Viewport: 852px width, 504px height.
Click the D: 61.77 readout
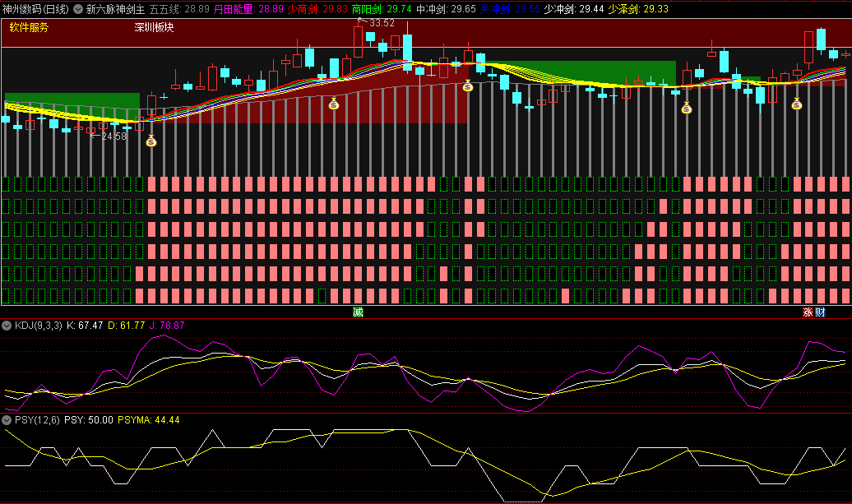tap(127, 326)
